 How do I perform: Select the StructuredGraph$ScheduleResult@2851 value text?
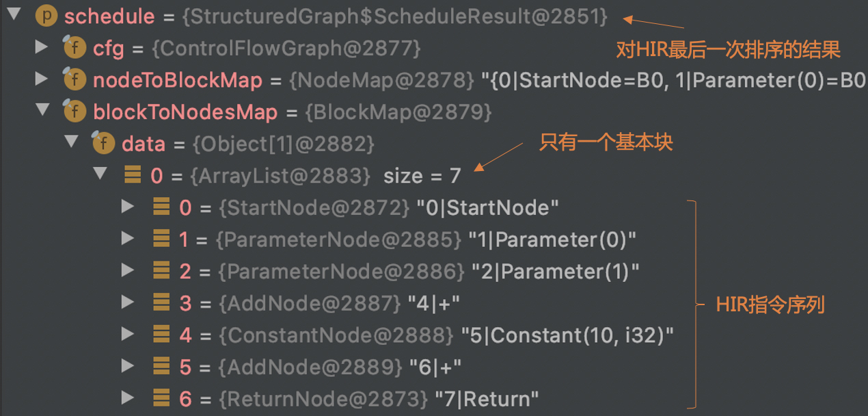tap(394, 17)
